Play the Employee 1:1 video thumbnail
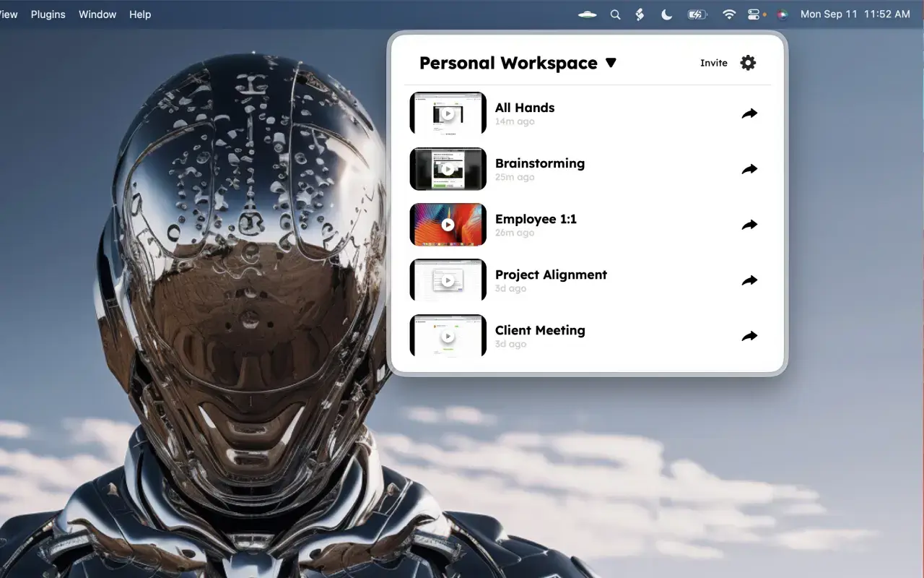Screen dimensions: 924x578 [x=448, y=225]
